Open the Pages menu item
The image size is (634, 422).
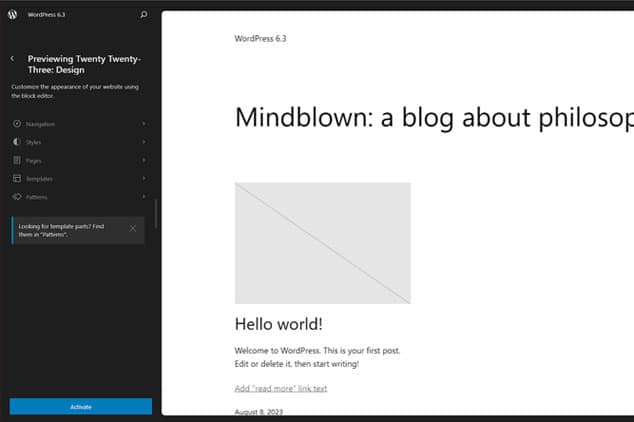(x=80, y=160)
